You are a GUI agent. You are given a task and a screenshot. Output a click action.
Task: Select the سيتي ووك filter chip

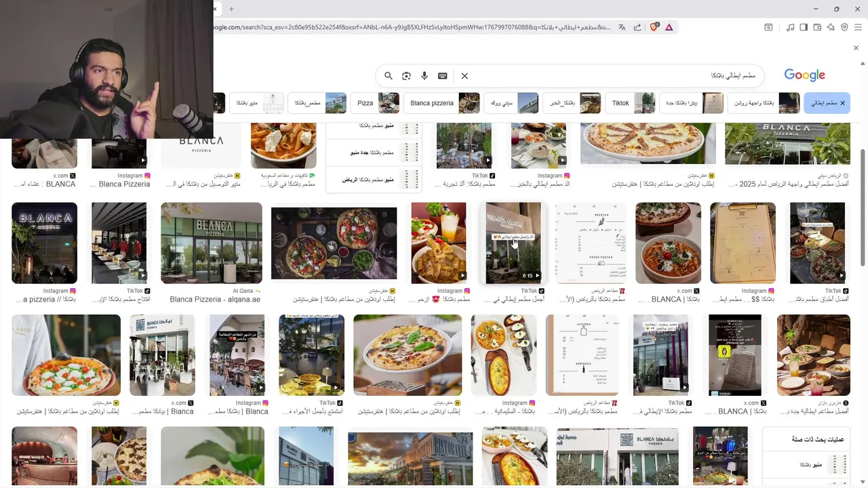pos(511,103)
